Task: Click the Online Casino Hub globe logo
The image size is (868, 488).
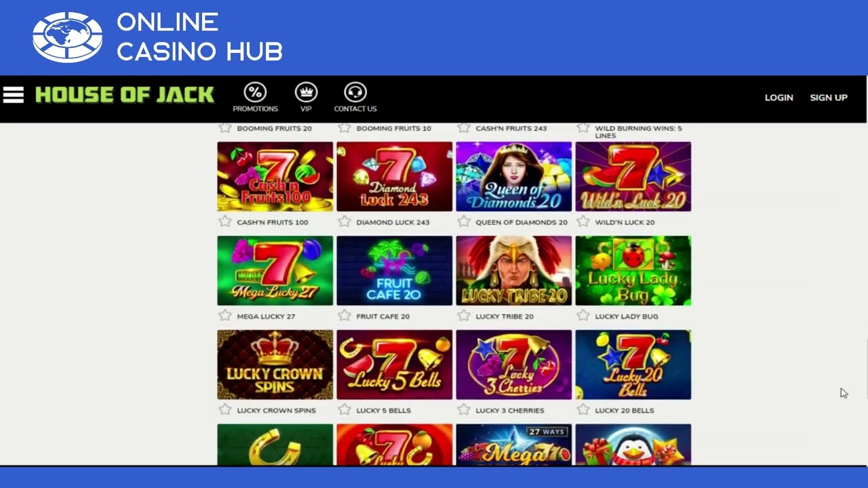Action: (x=68, y=37)
